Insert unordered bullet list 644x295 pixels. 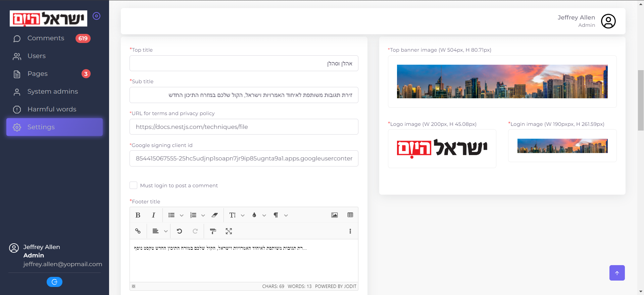[171, 215]
